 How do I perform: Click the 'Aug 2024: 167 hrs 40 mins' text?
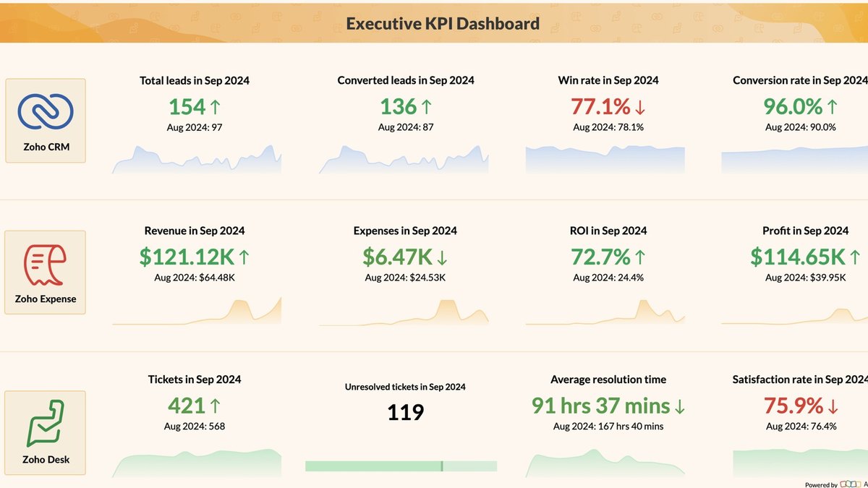608,426
